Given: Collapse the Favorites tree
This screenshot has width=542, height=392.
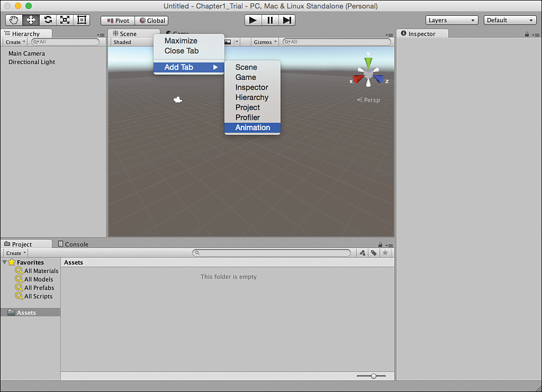Looking at the screenshot, I should pos(4,262).
